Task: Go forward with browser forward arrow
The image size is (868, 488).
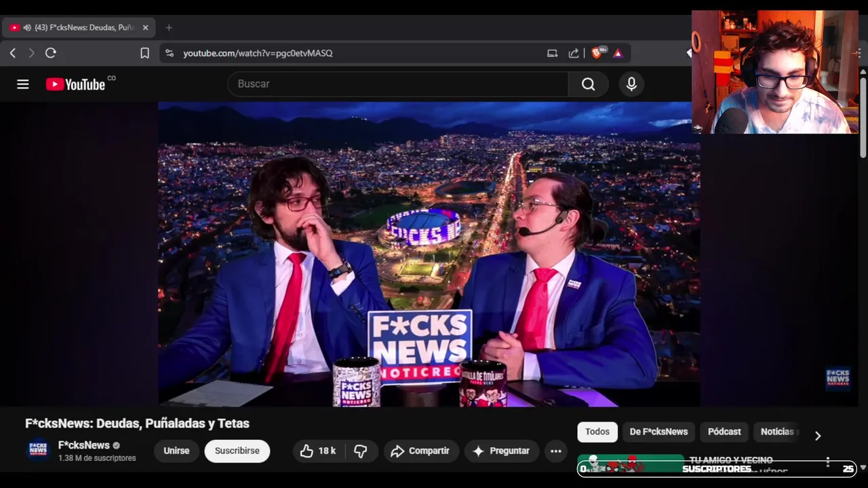Action: coord(31,53)
